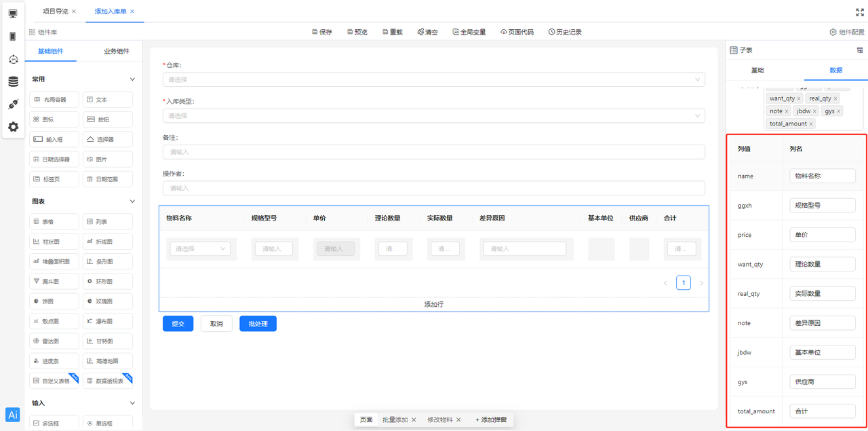Image resolution: width=868 pixels, height=431 pixels.
Task: Click 添加行 to add a table row
Action: tap(434, 304)
